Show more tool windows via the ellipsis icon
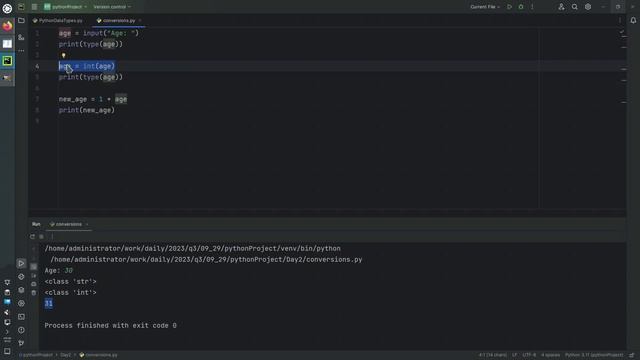 (21, 51)
